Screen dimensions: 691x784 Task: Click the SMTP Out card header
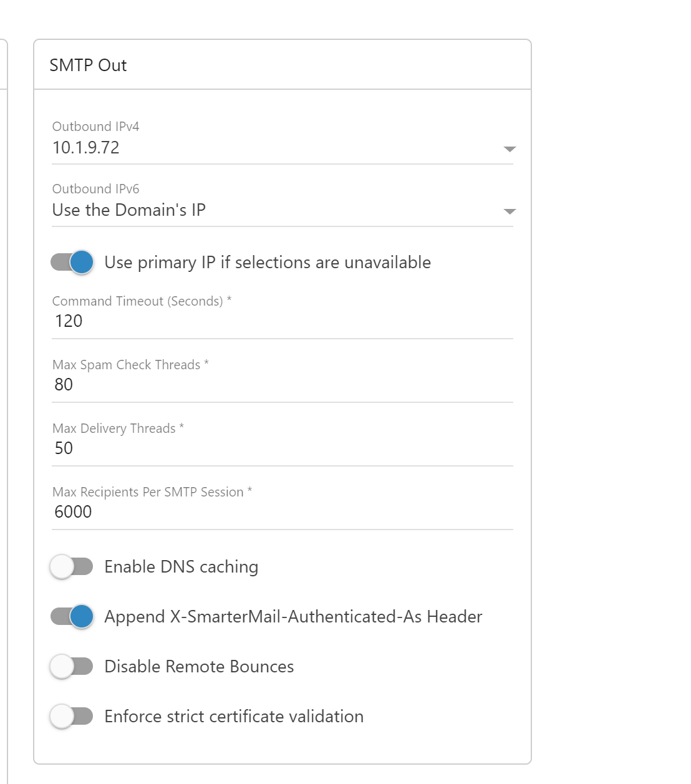(x=88, y=65)
